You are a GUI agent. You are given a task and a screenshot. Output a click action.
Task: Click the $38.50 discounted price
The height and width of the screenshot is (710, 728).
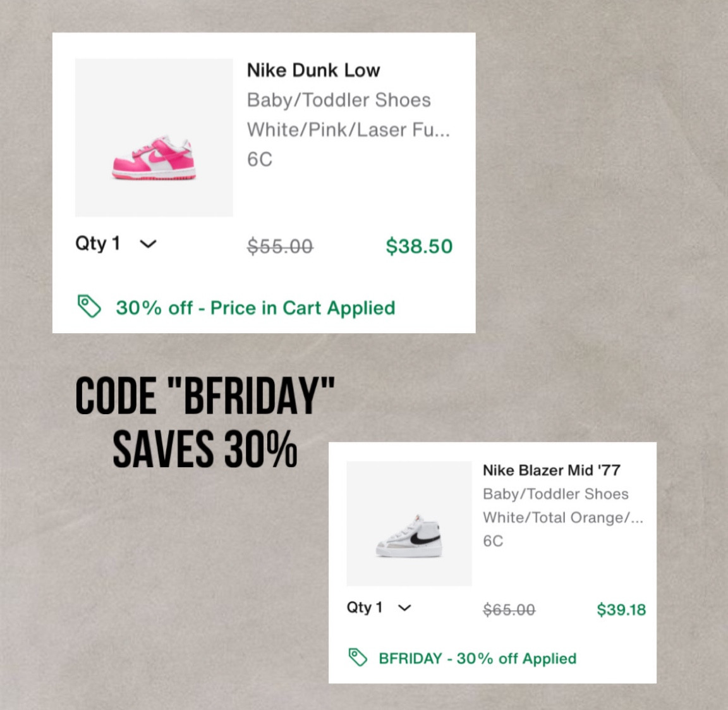tap(419, 246)
